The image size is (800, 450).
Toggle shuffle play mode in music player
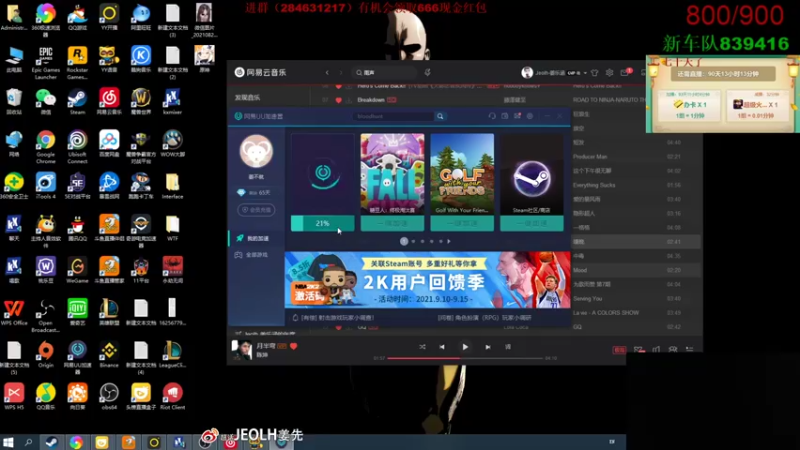coord(422,347)
